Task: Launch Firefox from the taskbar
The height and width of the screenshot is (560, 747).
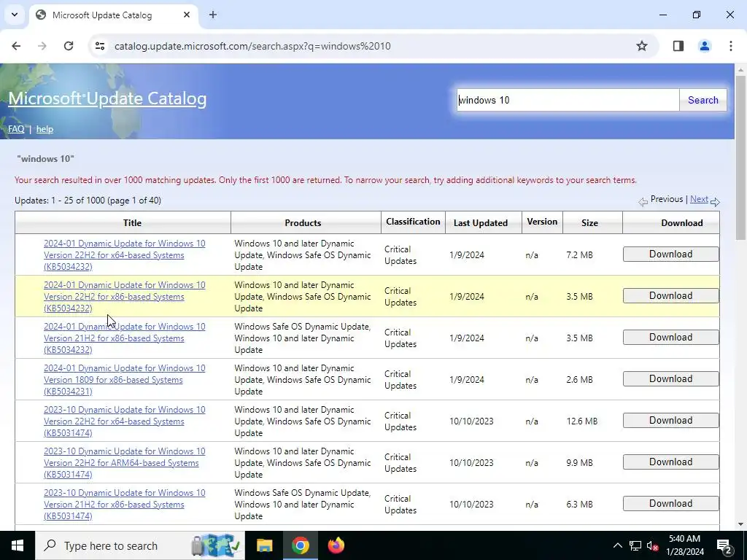Action: (336, 545)
